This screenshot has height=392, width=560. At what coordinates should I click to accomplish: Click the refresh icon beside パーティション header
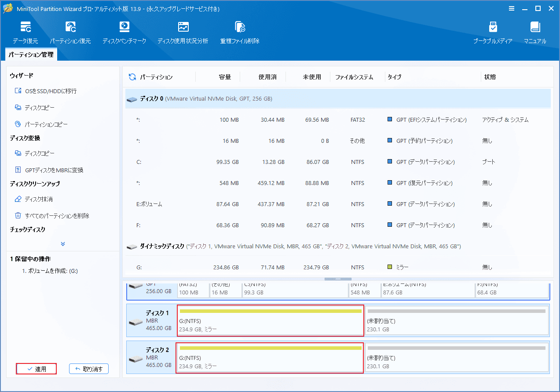pos(132,77)
